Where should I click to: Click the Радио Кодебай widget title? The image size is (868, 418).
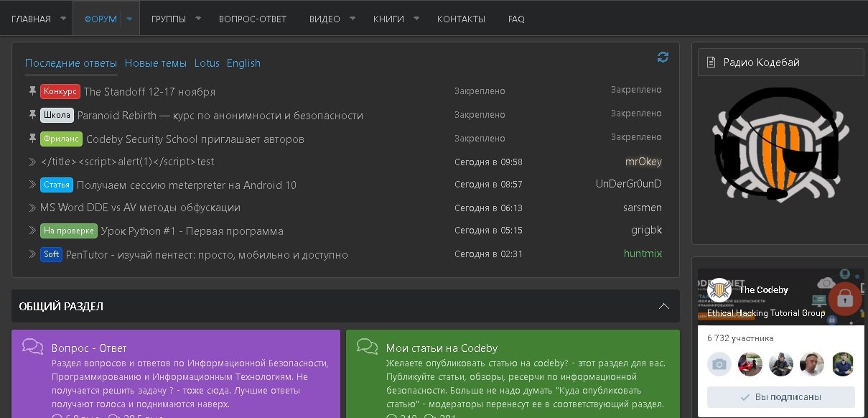pos(761,62)
